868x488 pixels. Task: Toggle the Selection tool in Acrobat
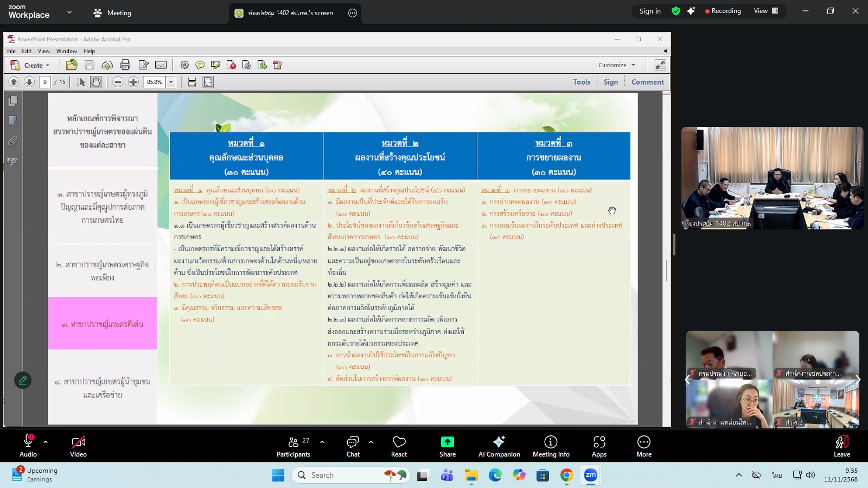coord(81,82)
